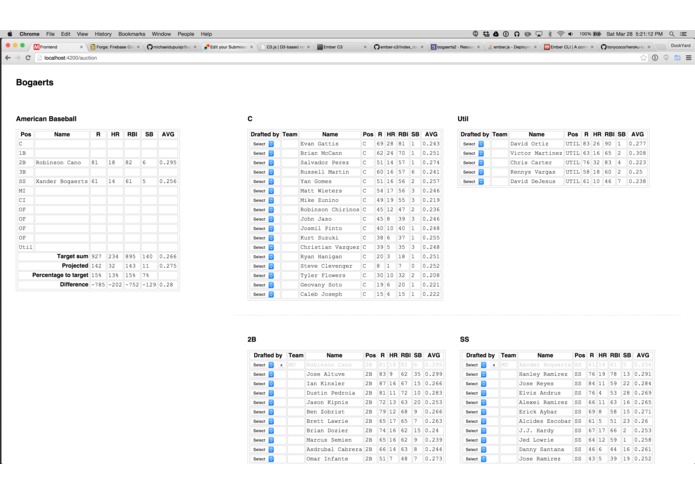Click the Difference row label

pyautogui.click(x=74, y=284)
